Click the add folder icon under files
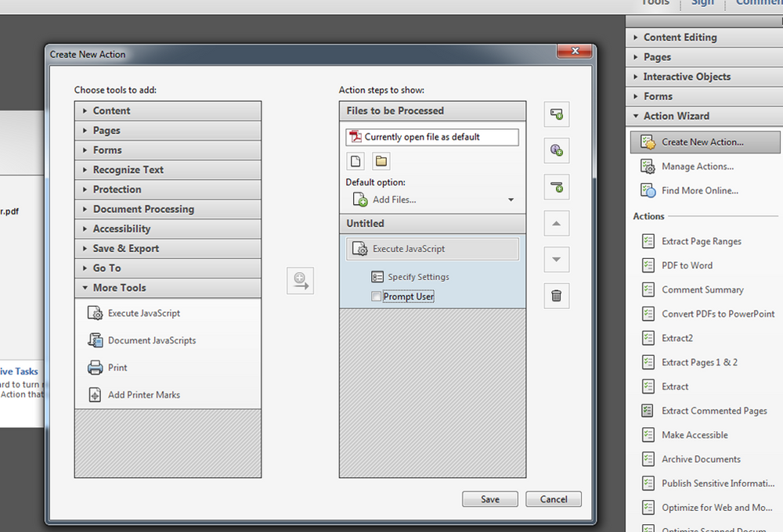The image size is (783, 532). click(381, 161)
